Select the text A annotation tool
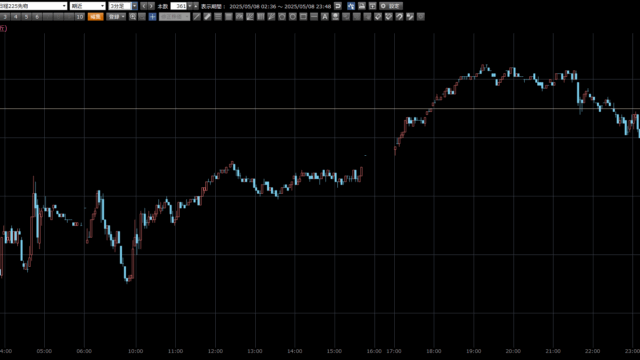This screenshot has width=640, height=360. point(324,17)
